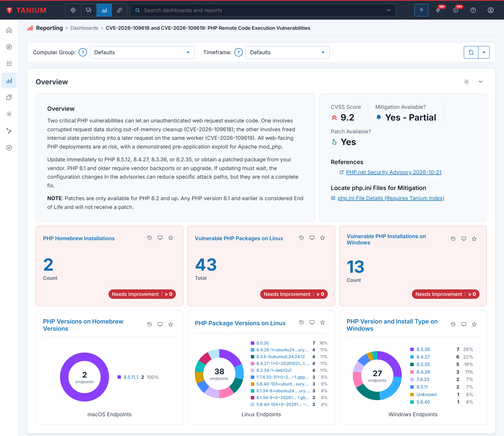Click the Overview section settings gear

(x=466, y=82)
